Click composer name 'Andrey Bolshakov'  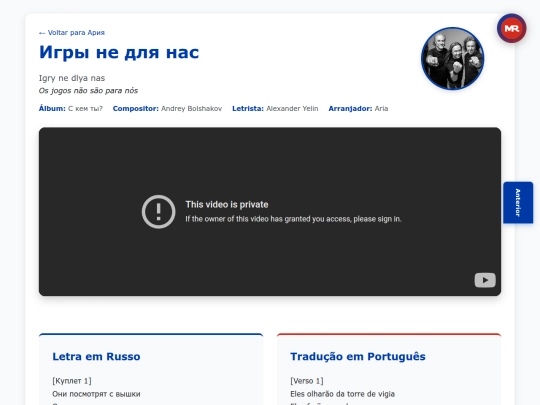tap(191, 108)
